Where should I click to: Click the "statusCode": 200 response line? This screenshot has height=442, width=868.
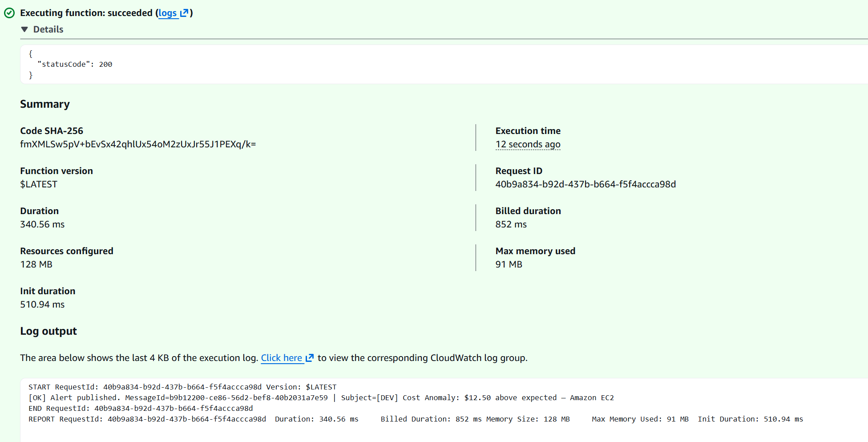(x=75, y=65)
